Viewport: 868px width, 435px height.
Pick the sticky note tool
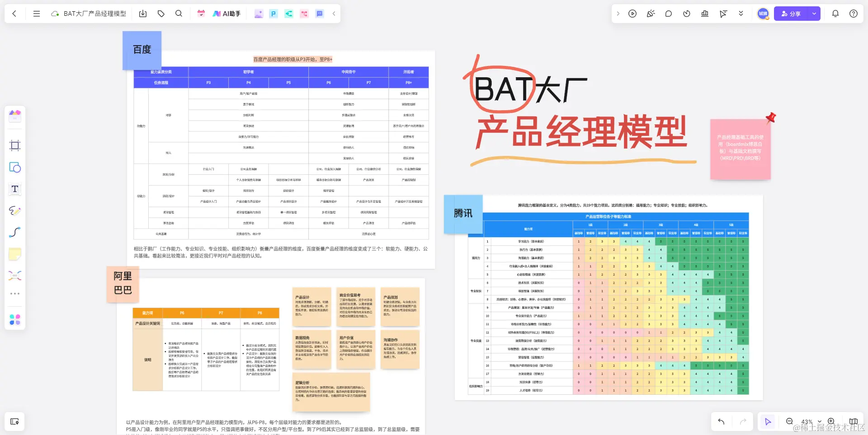15,254
